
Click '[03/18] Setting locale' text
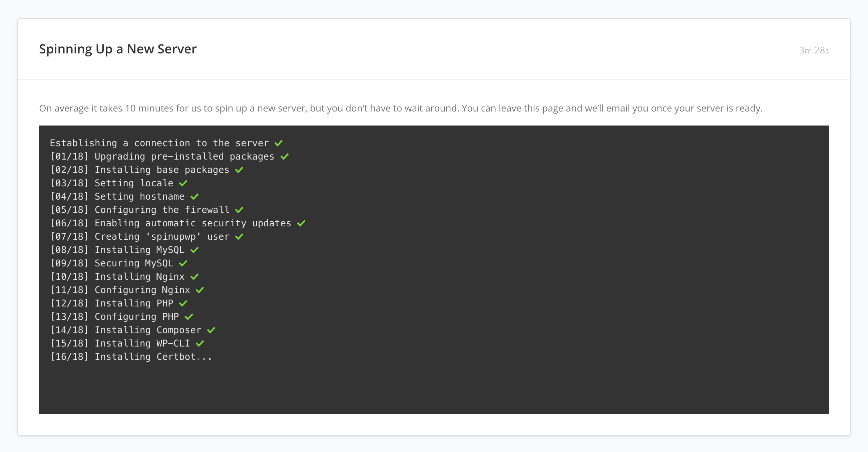(111, 183)
